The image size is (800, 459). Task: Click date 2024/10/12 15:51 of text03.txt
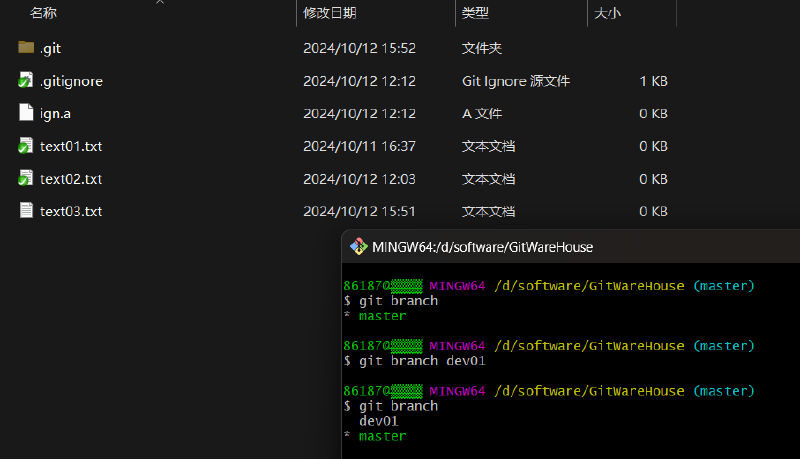point(360,211)
